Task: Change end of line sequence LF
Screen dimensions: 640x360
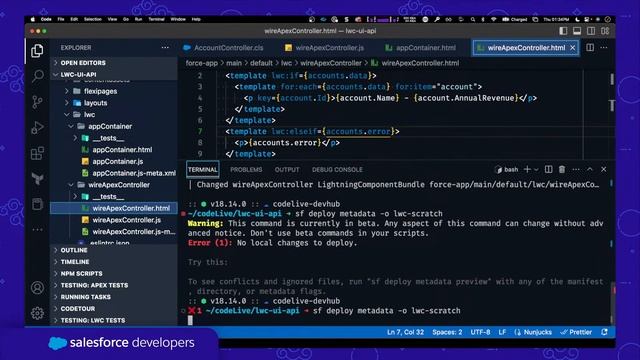Action: pos(502,332)
